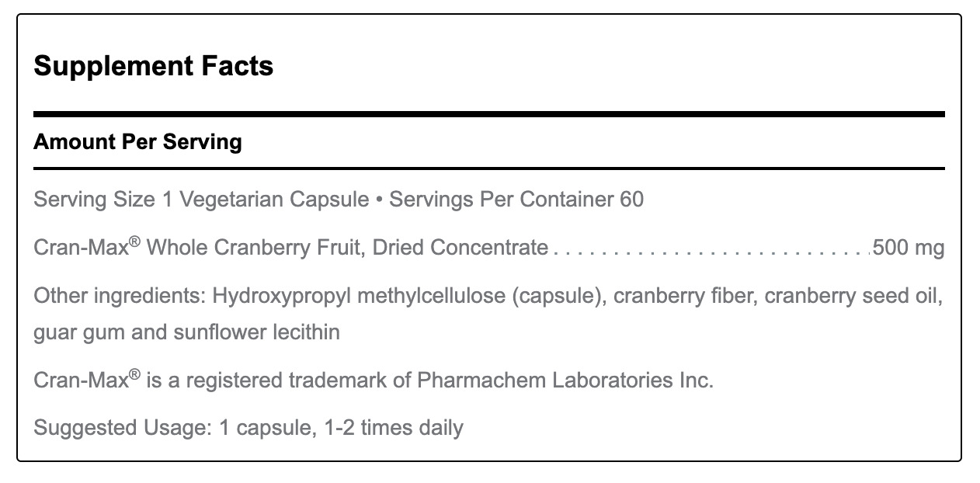980x483 pixels.
Task: Click the Suggested Usage label
Action: tap(120, 428)
